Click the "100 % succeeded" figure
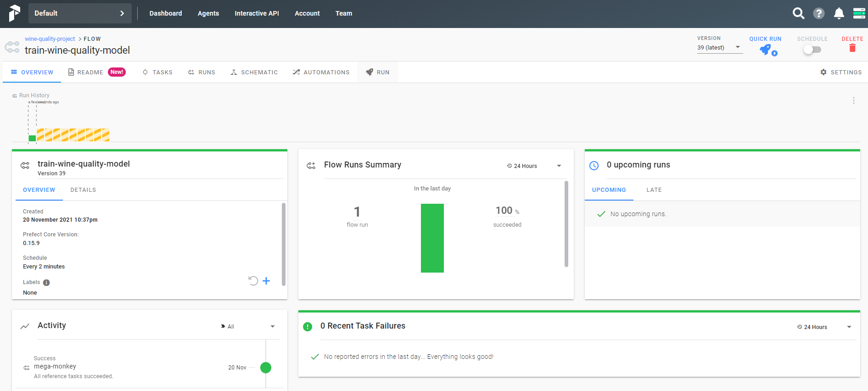 507,216
